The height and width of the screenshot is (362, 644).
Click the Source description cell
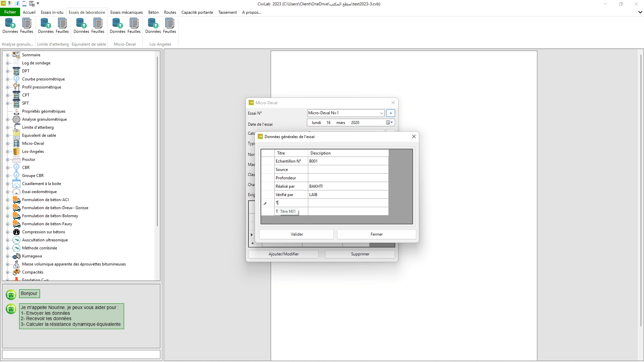pyautogui.click(x=348, y=170)
